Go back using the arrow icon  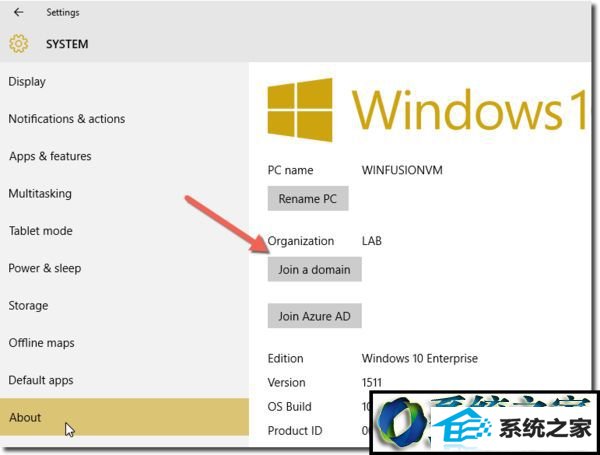coord(18,12)
